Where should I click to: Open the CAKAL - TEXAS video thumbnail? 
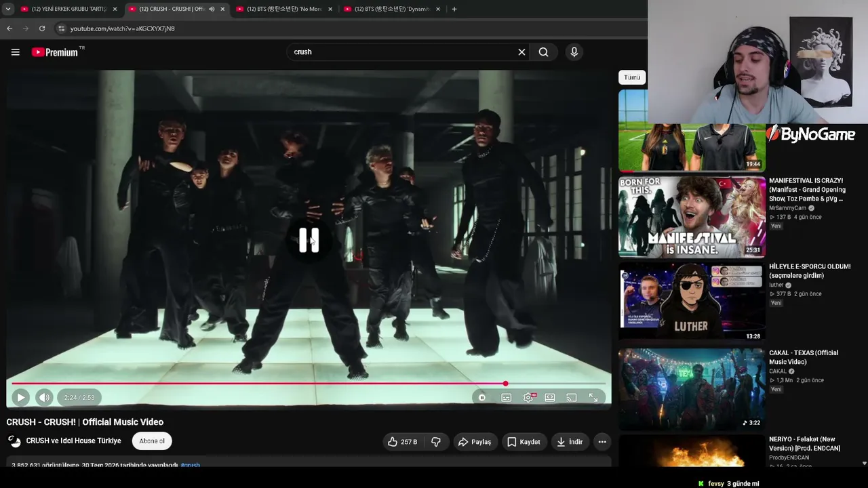pyautogui.click(x=692, y=389)
